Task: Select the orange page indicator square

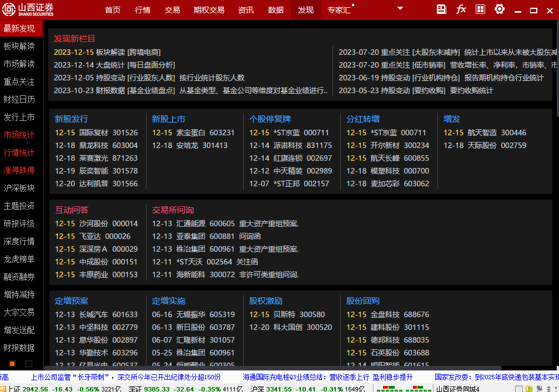Action: 12,364
